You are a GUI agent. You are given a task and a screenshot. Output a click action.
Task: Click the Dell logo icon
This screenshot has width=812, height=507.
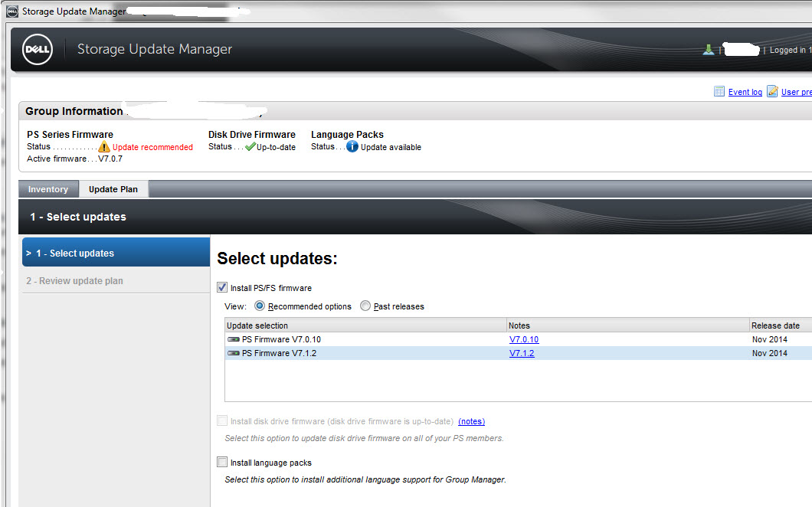coord(38,49)
